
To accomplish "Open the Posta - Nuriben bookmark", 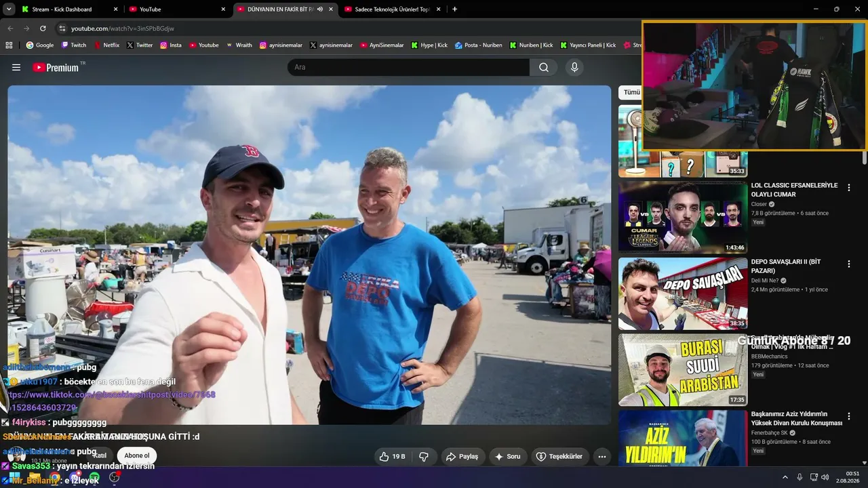I will point(478,45).
